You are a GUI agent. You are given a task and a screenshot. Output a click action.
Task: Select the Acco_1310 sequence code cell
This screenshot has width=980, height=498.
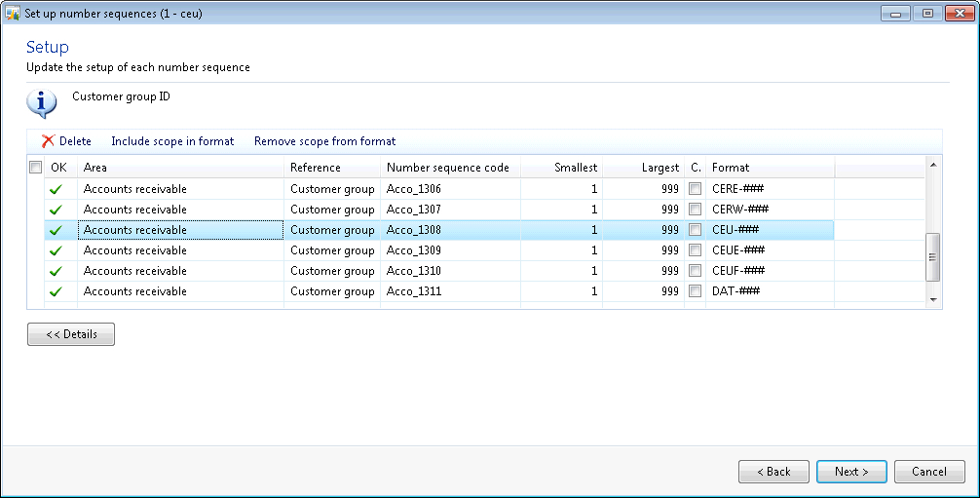450,271
